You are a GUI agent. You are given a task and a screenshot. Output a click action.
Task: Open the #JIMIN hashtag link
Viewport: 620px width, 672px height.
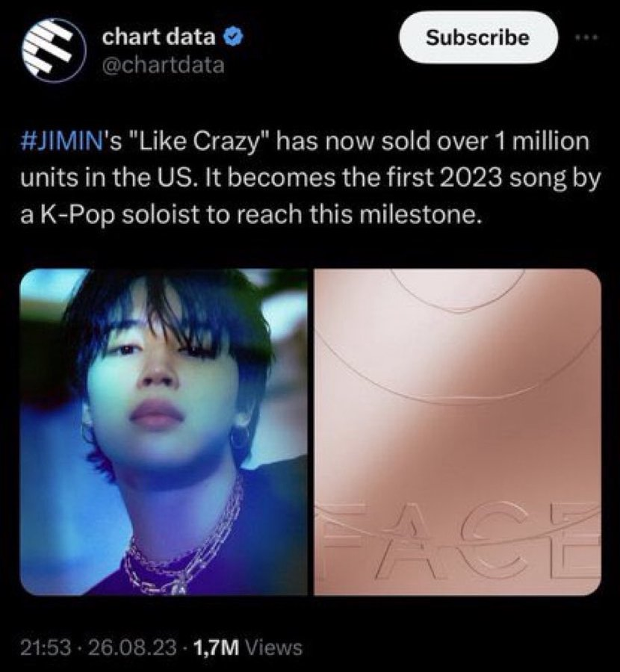click(61, 141)
